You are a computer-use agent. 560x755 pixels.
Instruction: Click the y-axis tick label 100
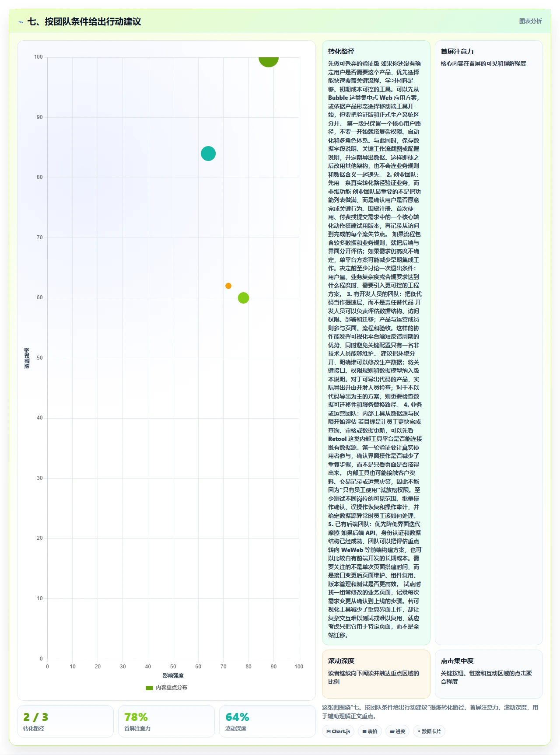[x=38, y=57]
